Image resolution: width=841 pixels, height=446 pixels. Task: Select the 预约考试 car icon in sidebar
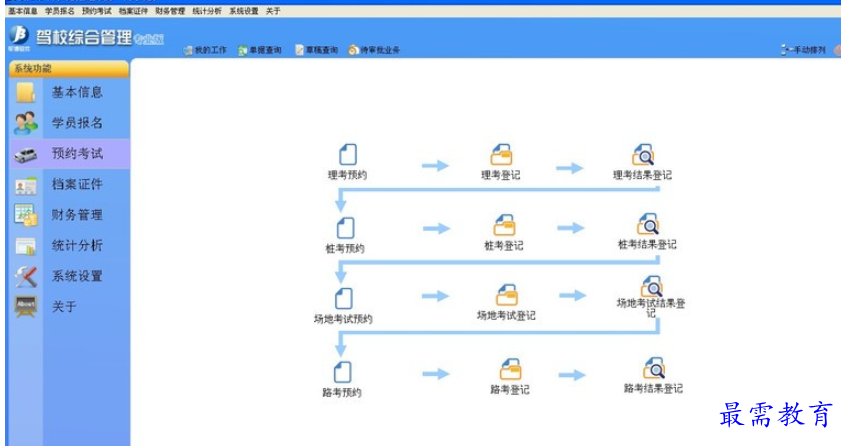(25, 154)
